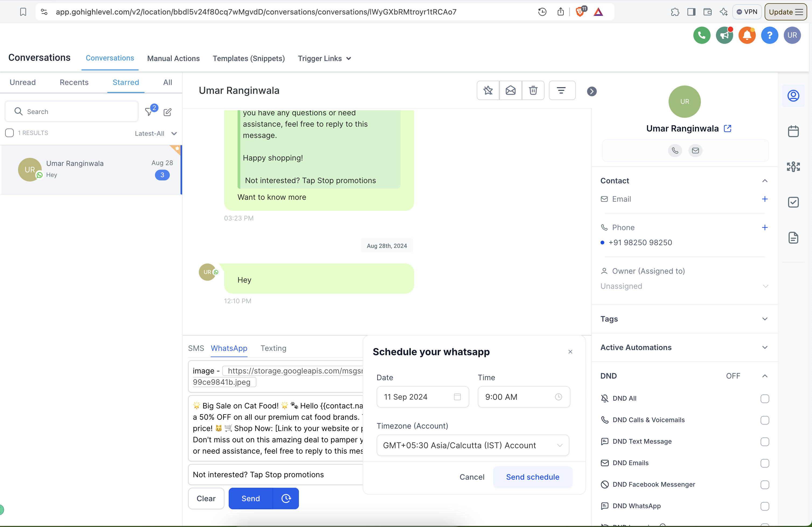Screen dimensions: 812x527
Task: Compose a new message with pencil icon
Action: tap(168, 112)
